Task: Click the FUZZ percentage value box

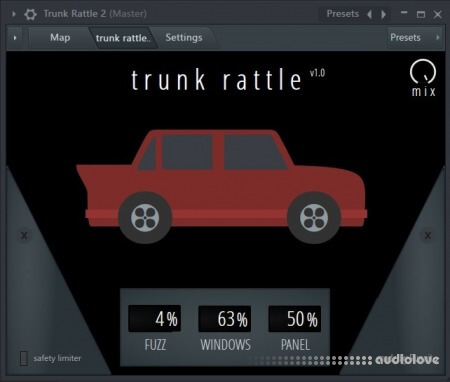Action: tap(155, 319)
